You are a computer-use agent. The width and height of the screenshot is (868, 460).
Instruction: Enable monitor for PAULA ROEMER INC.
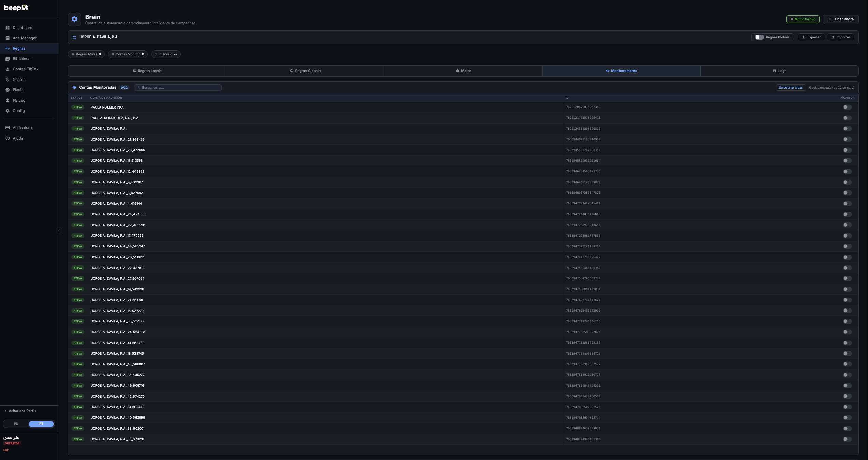(x=847, y=107)
